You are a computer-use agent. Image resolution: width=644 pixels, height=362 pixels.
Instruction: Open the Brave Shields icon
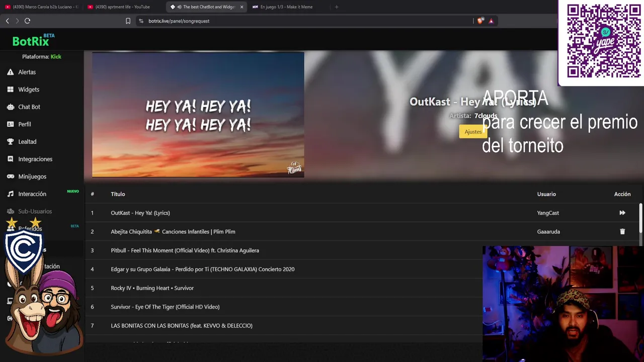pos(480,21)
